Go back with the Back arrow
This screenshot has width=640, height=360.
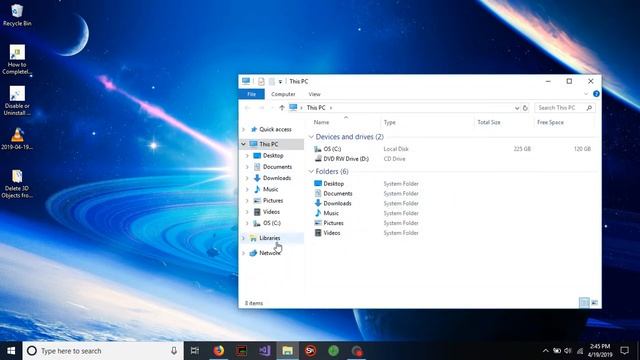(247, 108)
